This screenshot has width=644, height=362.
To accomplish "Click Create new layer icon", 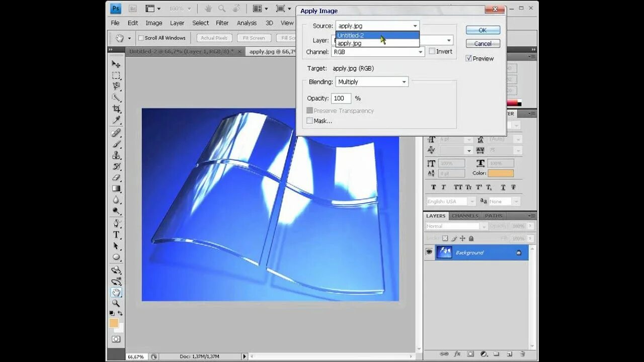I will tap(509, 354).
